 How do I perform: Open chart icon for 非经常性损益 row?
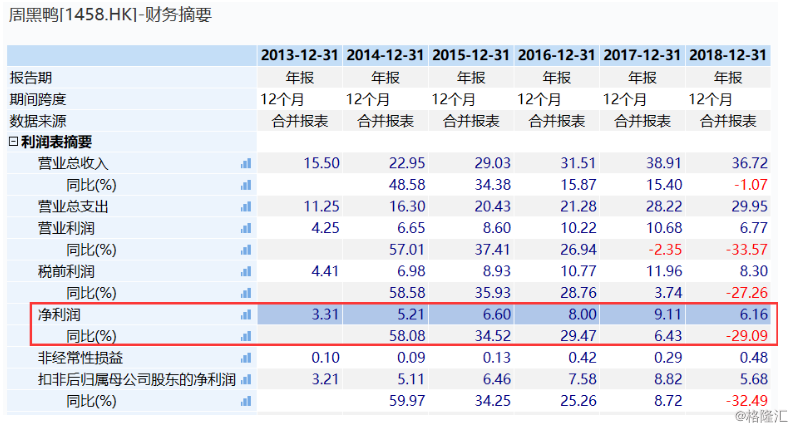click(246, 358)
